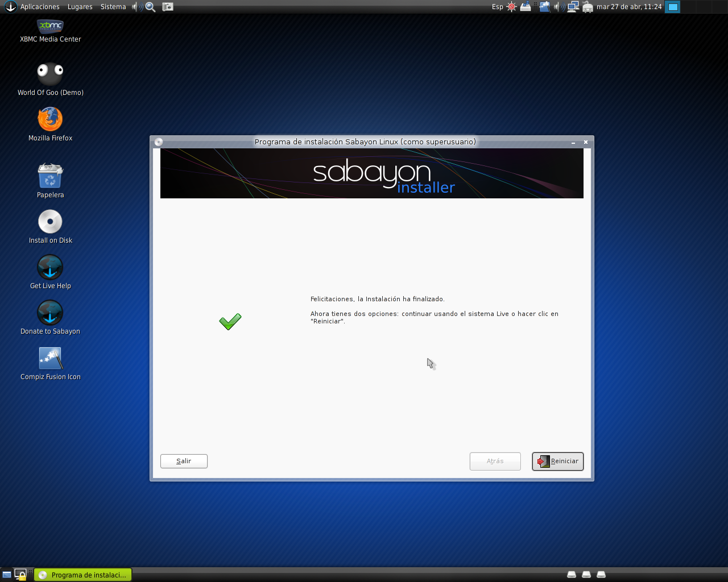Click the volume icon next to Sistema menu
Image resolution: width=728 pixels, height=582 pixels.
136,7
